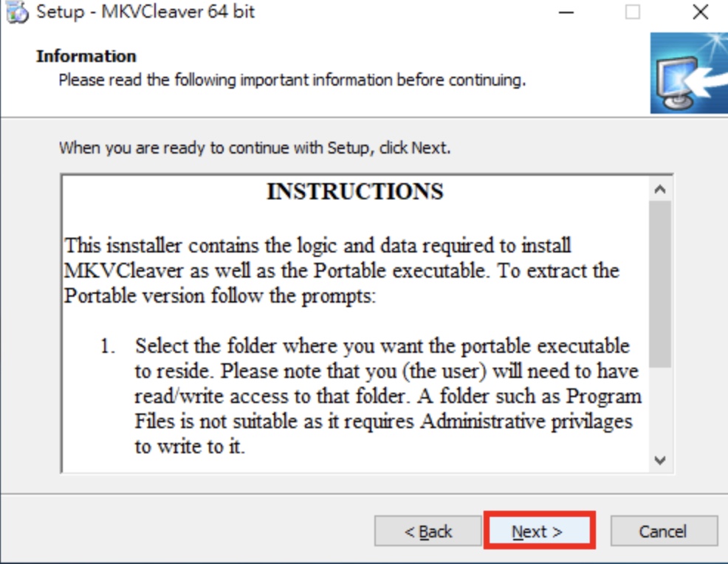Click the instructions scrollbar thumb
This screenshot has width=728, height=564.
click(x=660, y=284)
